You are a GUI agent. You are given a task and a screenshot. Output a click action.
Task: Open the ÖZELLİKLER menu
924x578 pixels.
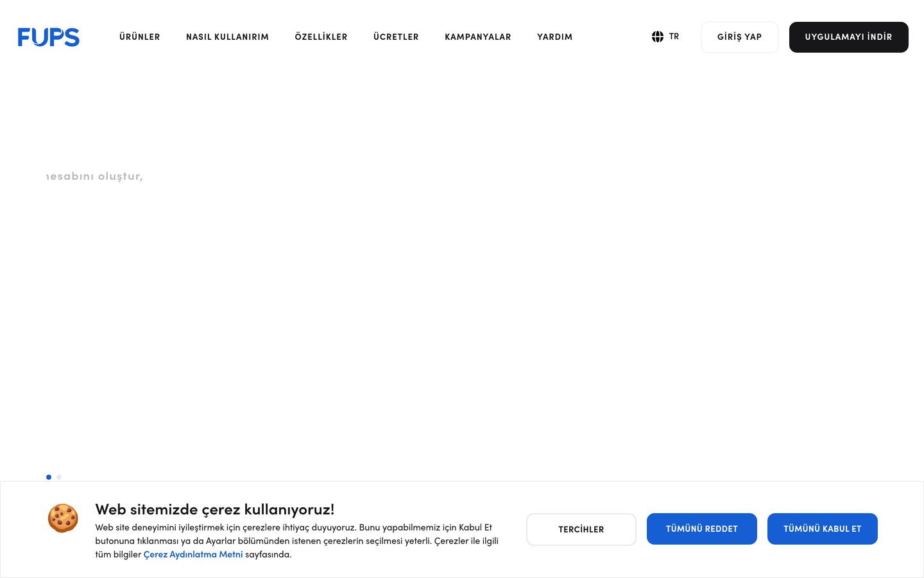point(321,37)
